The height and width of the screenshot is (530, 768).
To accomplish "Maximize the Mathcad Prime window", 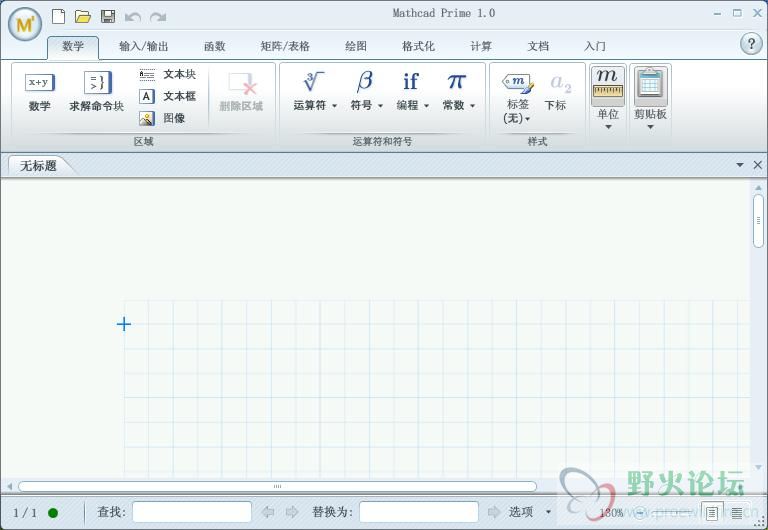I will coord(737,13).
